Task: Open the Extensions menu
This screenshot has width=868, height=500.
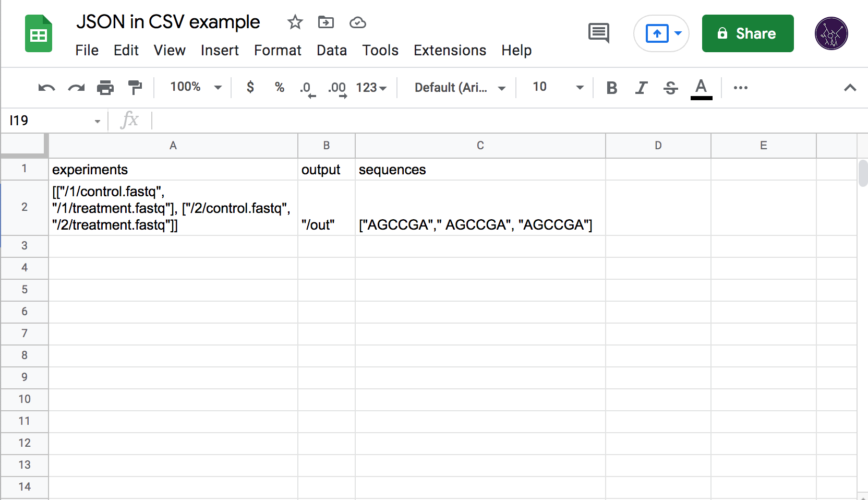Action: point(450,50)
